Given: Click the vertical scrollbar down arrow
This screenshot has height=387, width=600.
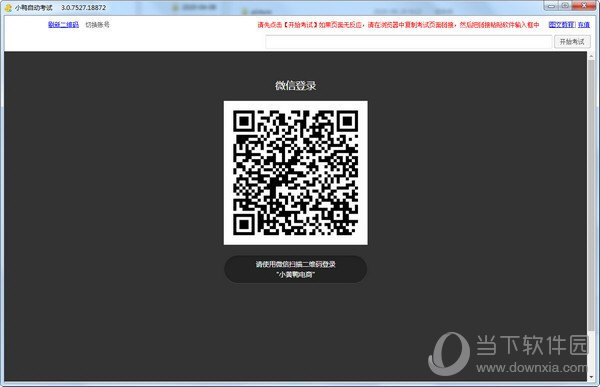Looking at the screenshot, I should pyautogui.click(x=591, y=377).
